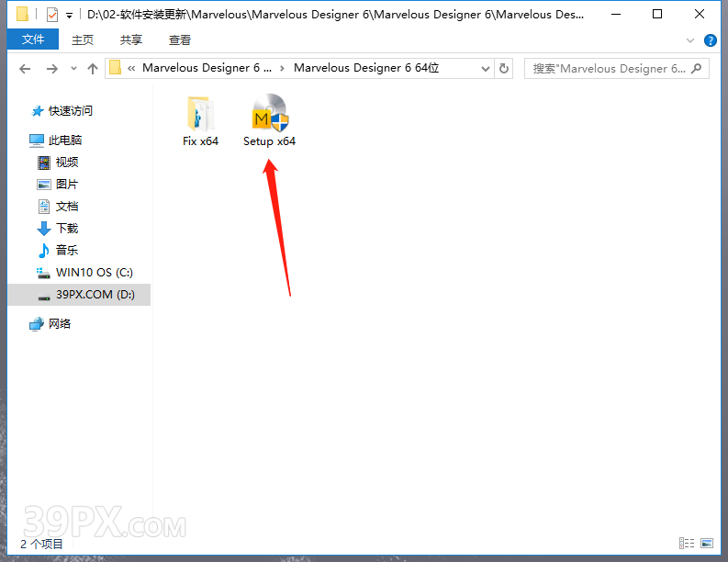Click the breadcrumb overflow double chevron
Image resolution: width=728 pixels, height=562 pixels.
(131, 69)
